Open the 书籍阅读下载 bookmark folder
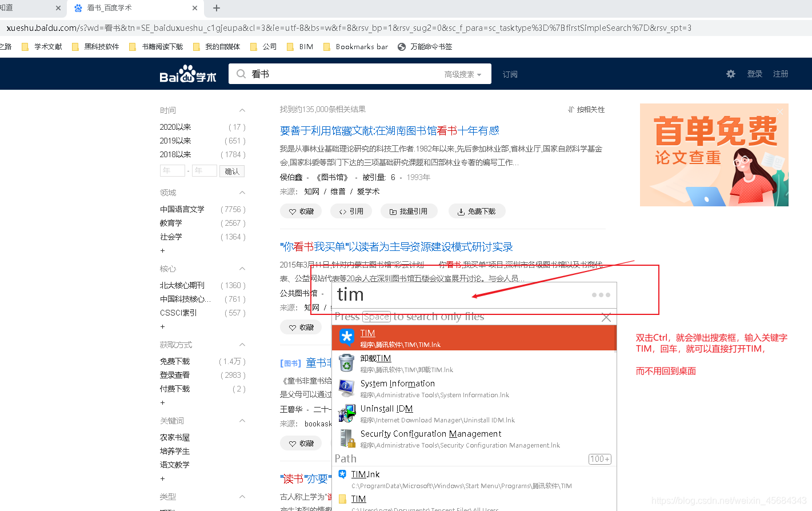Image resolution: width=812 pixels, height=511 pixels. tap(156, 47)
